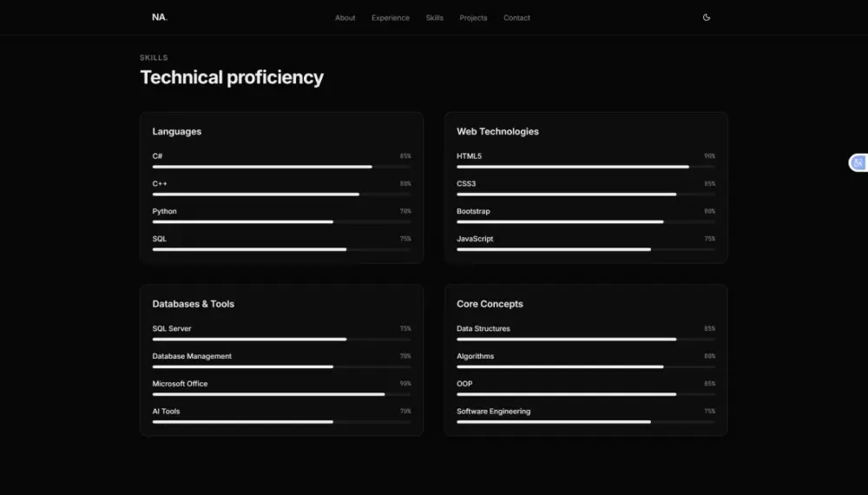
Task: Click the OOP proficiency bar
Action: click(x=586, y=394)
